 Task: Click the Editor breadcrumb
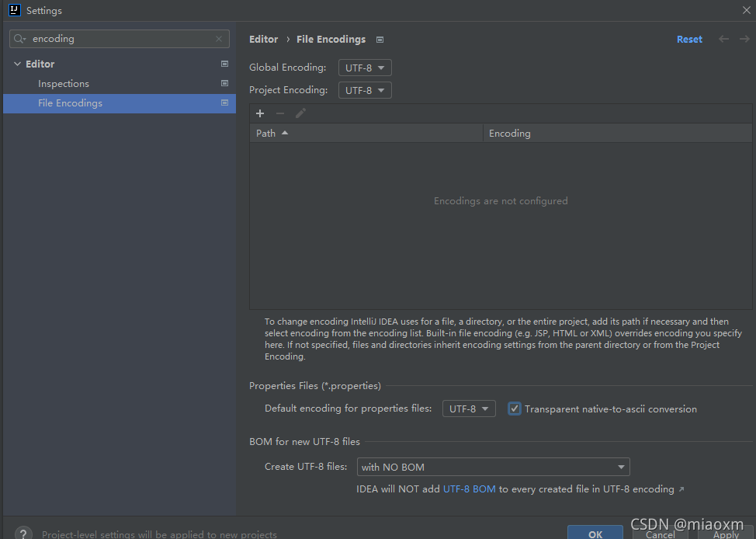click(x=264, y=39)
